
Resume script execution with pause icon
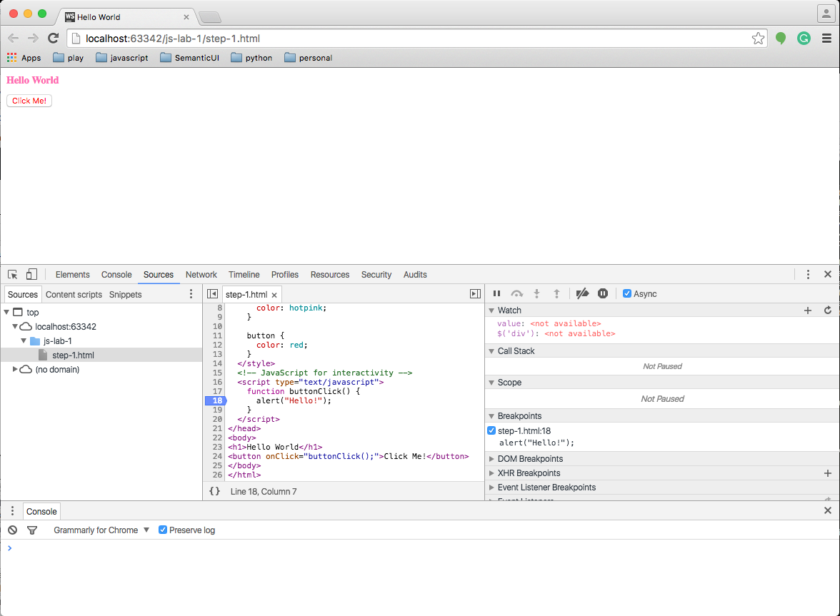point(496,293)
